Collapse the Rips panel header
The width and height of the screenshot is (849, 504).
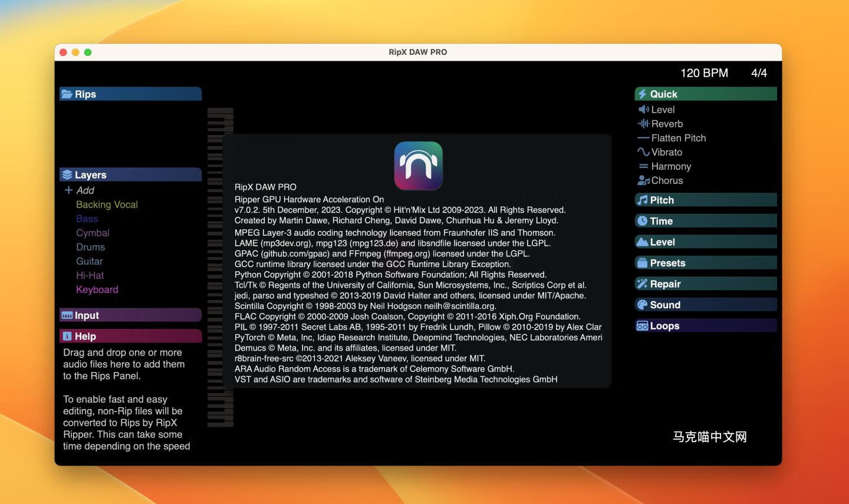tap(130, 94)
